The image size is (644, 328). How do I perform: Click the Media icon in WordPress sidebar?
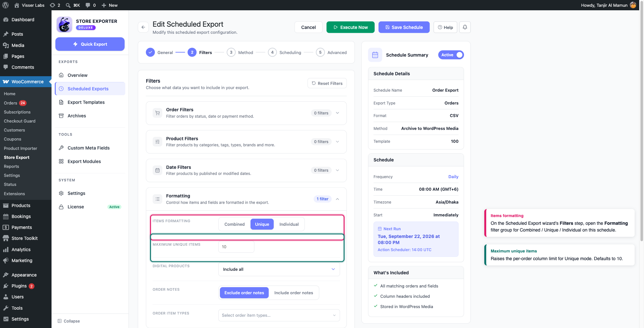(6, 45)
